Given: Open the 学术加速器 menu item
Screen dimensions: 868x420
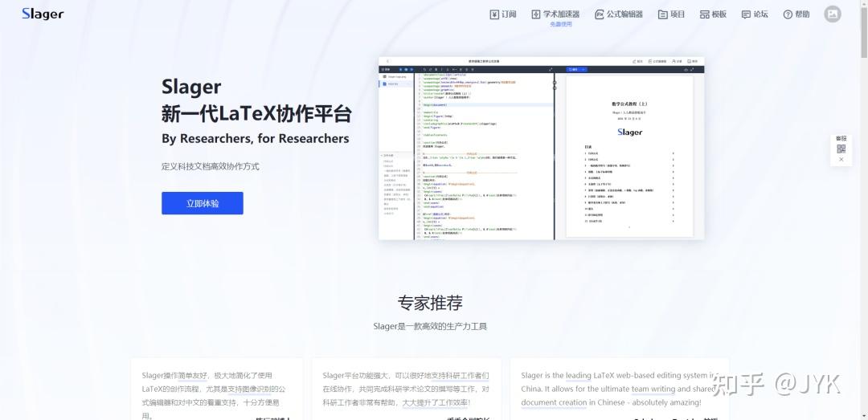Looking at the screenshot, I should (x=555, y=14).
